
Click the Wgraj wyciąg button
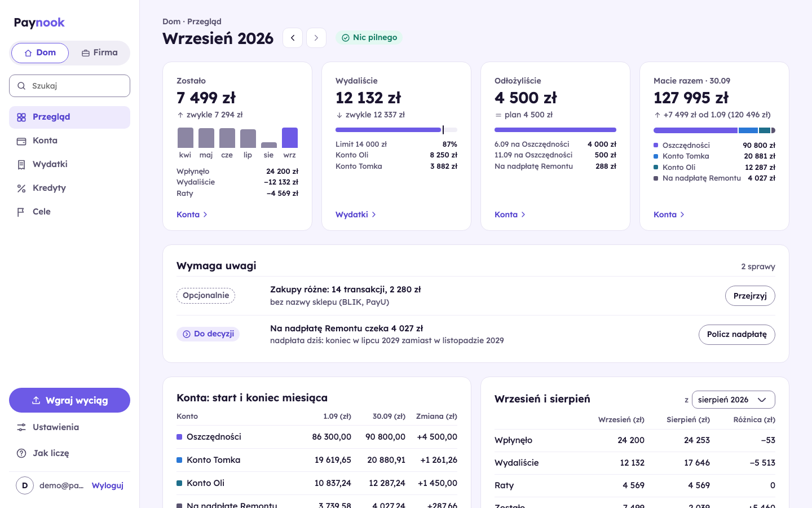click(69, 400)
